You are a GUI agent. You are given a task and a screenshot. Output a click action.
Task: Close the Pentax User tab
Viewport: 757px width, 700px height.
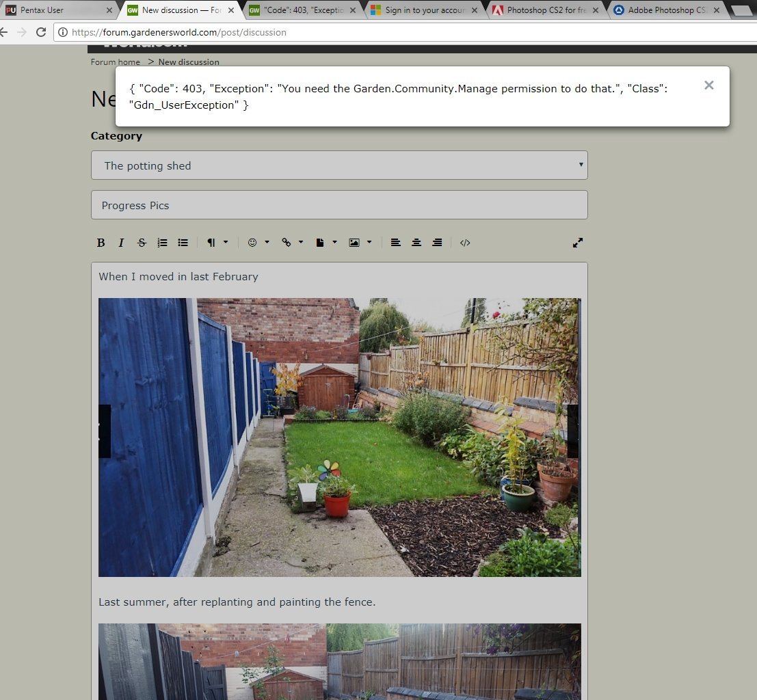pos(109,10)
